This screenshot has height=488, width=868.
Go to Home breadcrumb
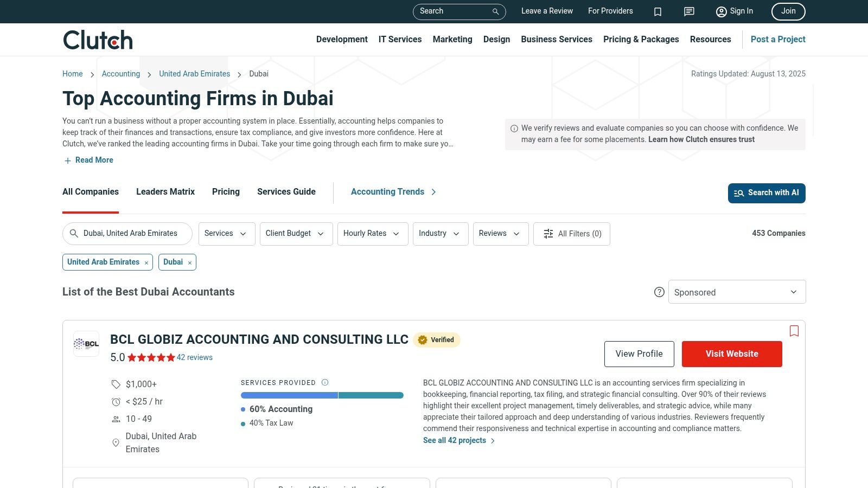(73, 74)
